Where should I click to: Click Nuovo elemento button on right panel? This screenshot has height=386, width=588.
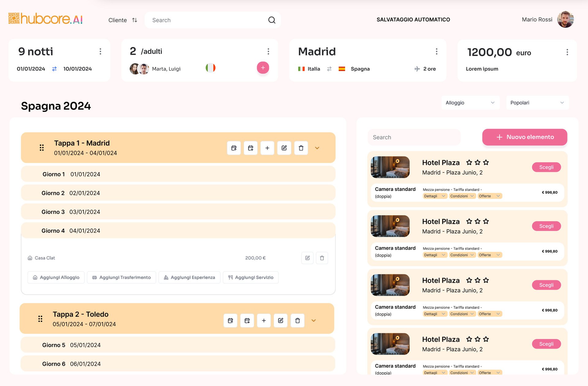525,137
